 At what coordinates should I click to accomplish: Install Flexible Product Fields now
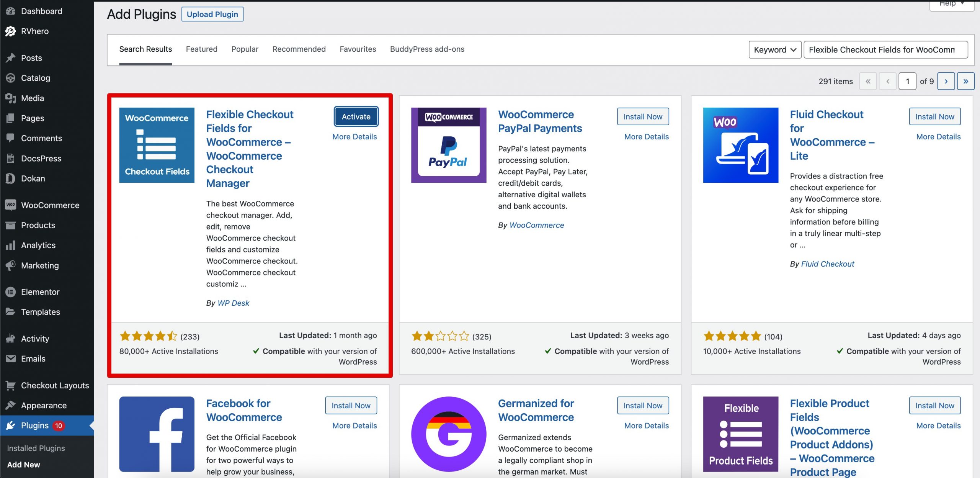point(935,405)
